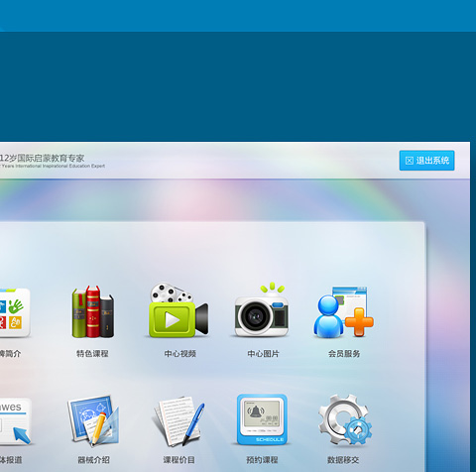Image resolution: width=476 pixels, height=472 pixels.
Task: Open the handprint tiles icon at left edge
Action: point(15,312)
